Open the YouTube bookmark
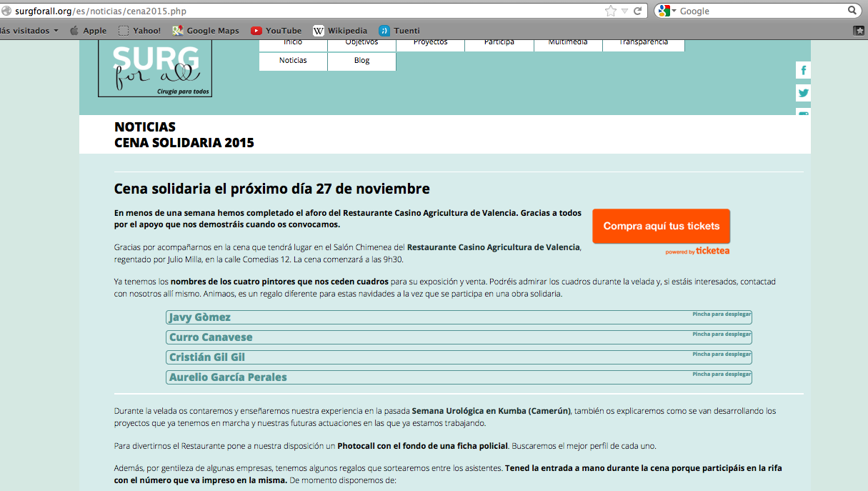The height and width of the screenshot is (491, 868). (x=276, y=31)
